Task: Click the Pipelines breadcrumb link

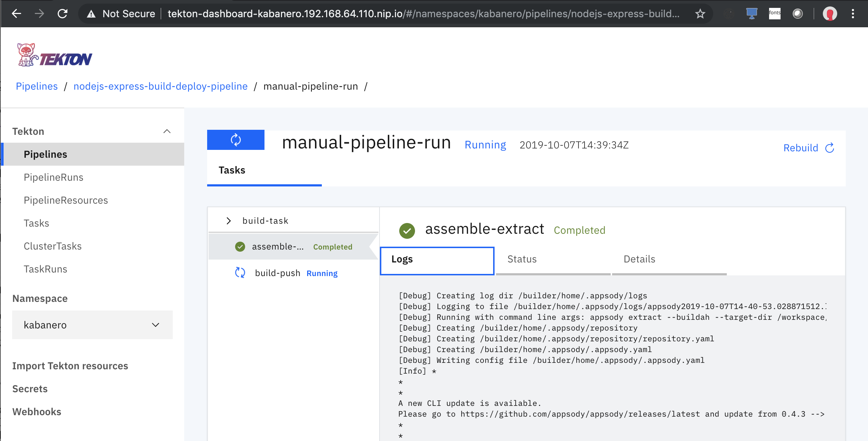Action: point(37,86)
